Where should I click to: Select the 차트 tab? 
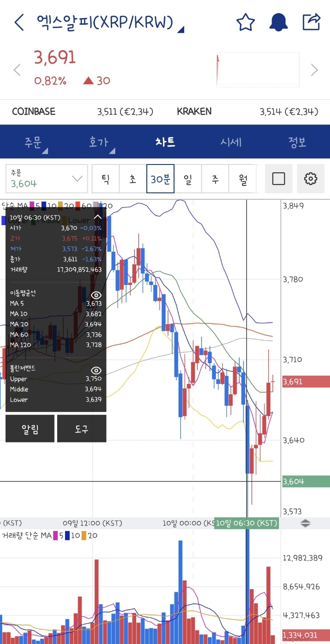click(x=165, y=142)
